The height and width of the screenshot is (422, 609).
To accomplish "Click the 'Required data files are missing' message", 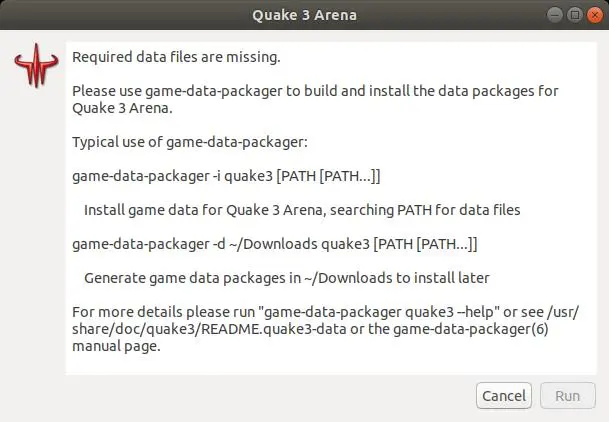I will 176,57.
